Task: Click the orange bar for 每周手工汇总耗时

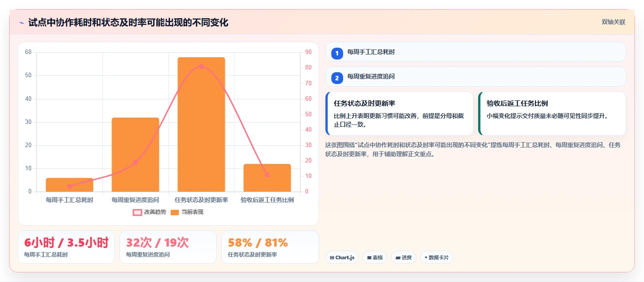Action: click(70, 185)
